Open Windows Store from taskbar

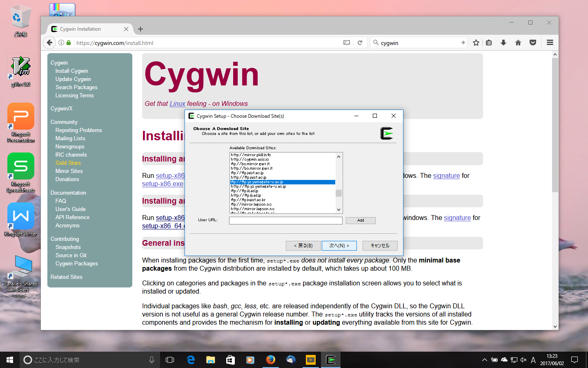[230, 360]
